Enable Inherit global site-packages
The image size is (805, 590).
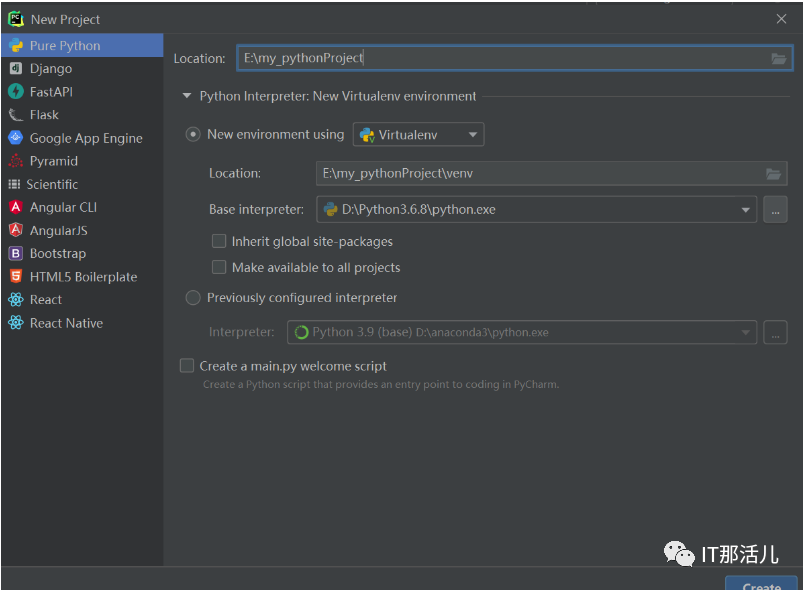coord(219,241)
